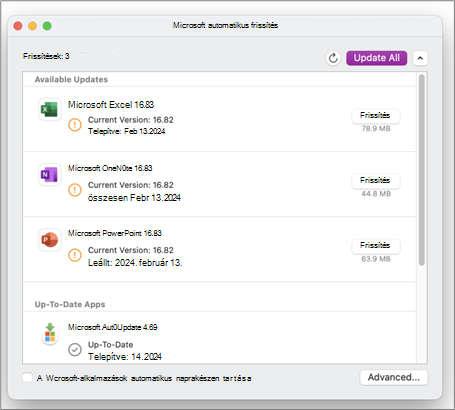Click the 63.9 MB size label

point(376,259)
